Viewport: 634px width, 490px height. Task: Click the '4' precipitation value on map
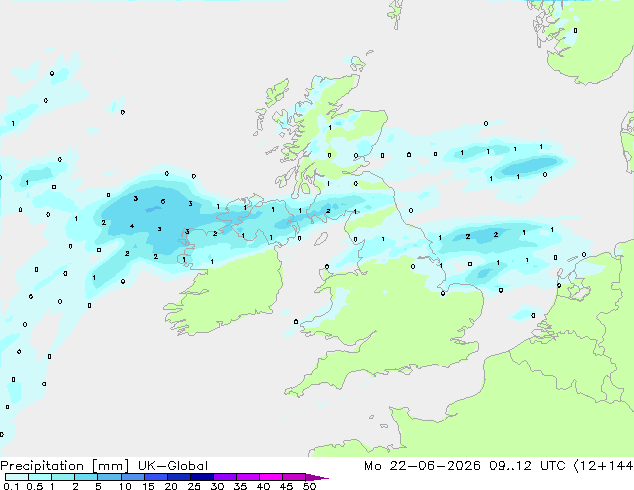tap(132, 226)
